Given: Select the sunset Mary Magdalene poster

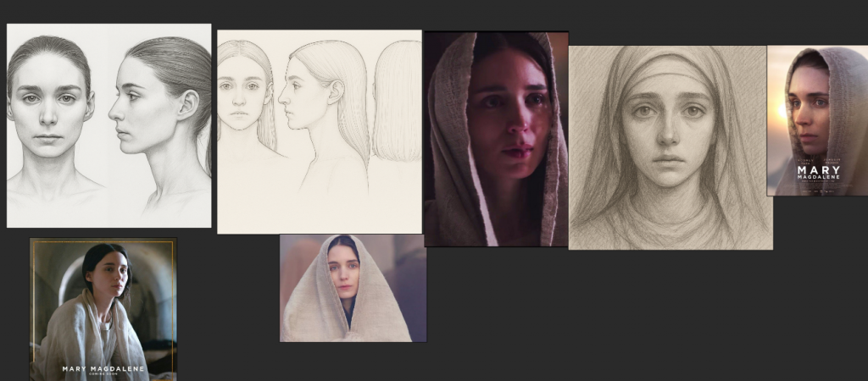Looking at the screenshot, I should pyautogui.click(x=817, y=120).
